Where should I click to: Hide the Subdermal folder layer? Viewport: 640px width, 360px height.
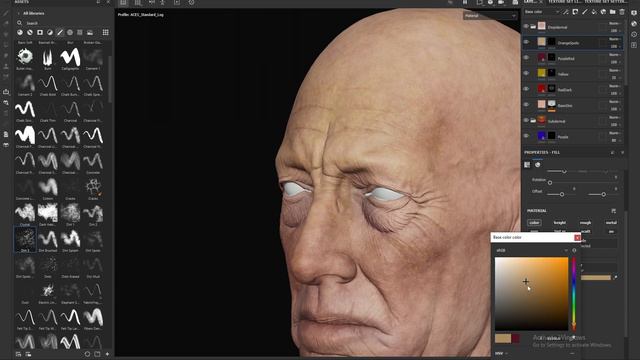(x=526, y=120)
